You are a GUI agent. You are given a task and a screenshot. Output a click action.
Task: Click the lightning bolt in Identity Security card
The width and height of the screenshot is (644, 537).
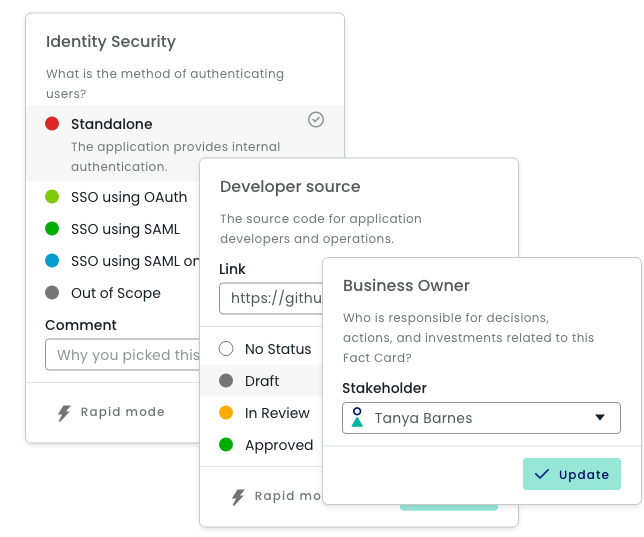[64, 413]
